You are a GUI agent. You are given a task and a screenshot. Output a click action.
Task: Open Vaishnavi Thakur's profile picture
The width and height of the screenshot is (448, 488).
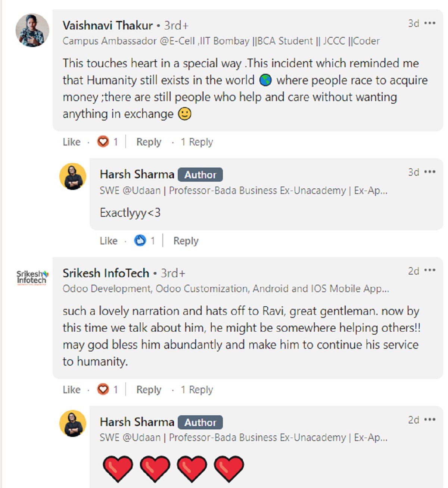point(32,31)
